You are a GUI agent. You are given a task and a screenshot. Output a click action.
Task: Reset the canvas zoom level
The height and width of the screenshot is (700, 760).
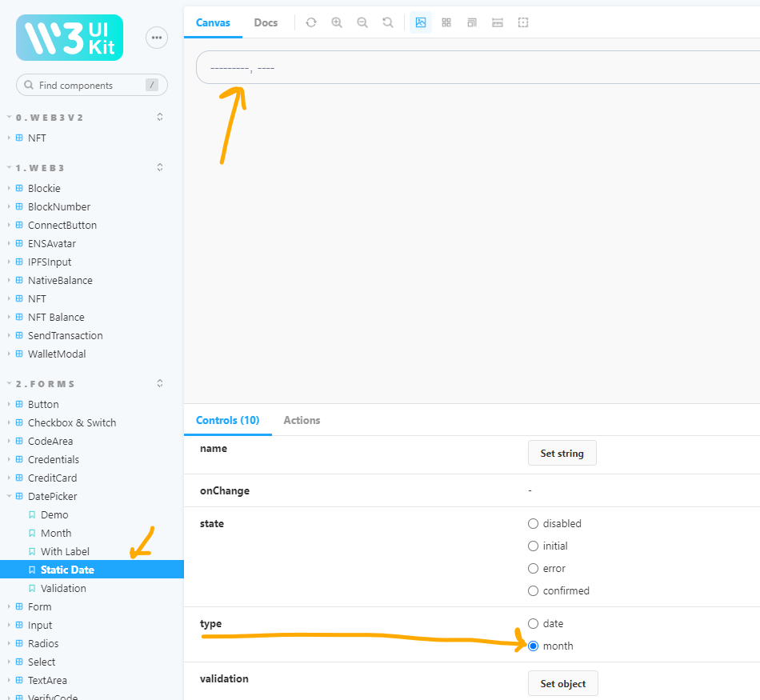388,22
